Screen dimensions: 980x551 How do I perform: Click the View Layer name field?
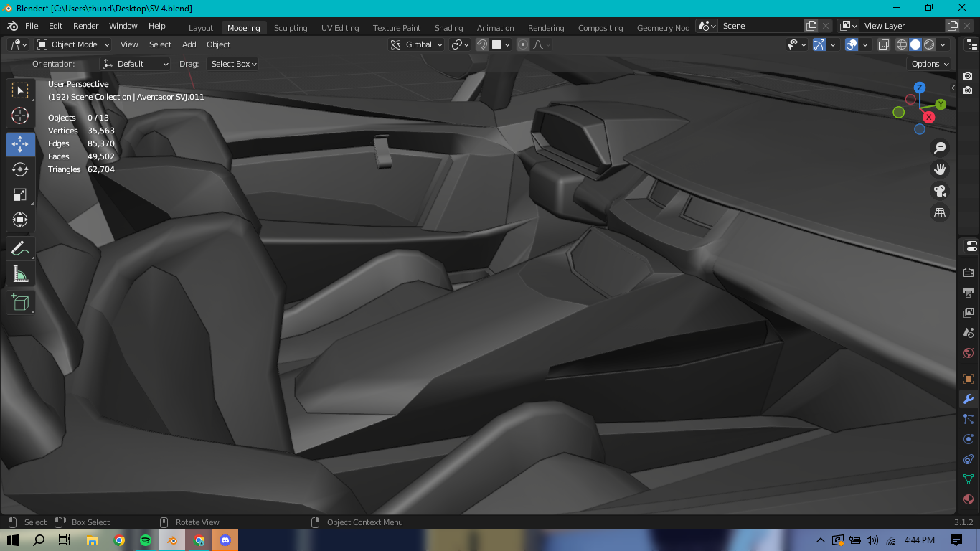(x=903, y=26)
